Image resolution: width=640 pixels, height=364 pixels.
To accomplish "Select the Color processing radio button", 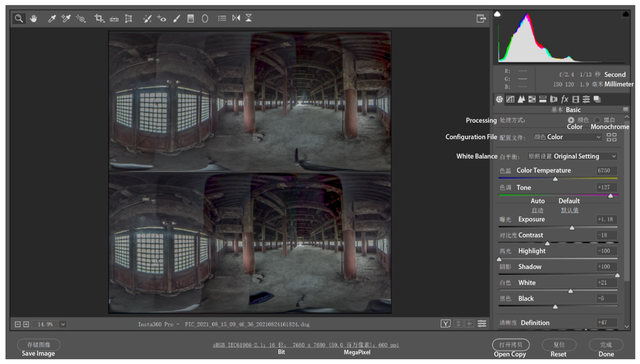I will click(571, 120).
